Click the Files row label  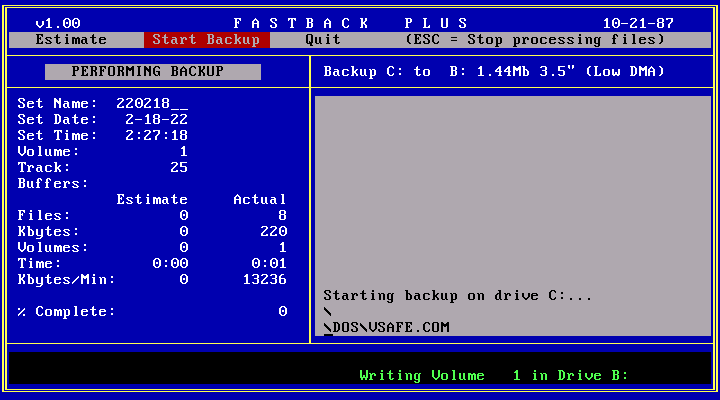click(x=44, y=215)
